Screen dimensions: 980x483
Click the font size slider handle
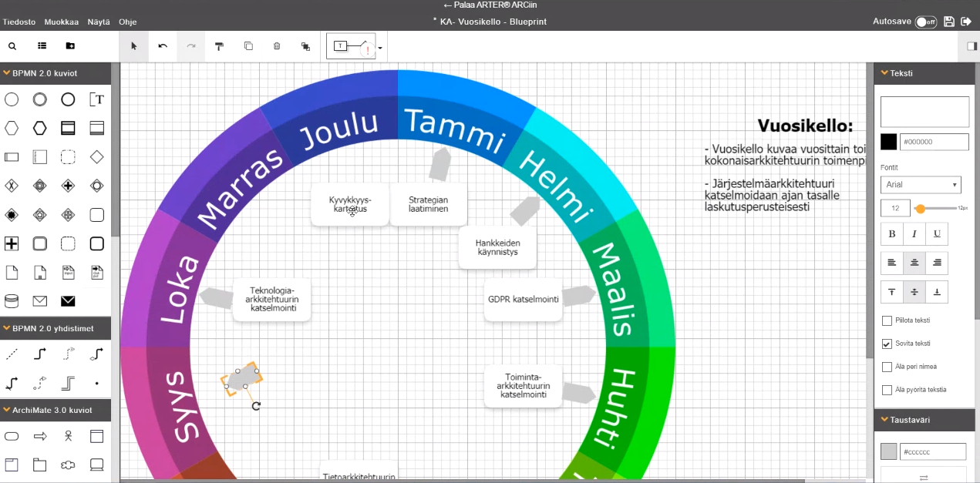(919, 209)
